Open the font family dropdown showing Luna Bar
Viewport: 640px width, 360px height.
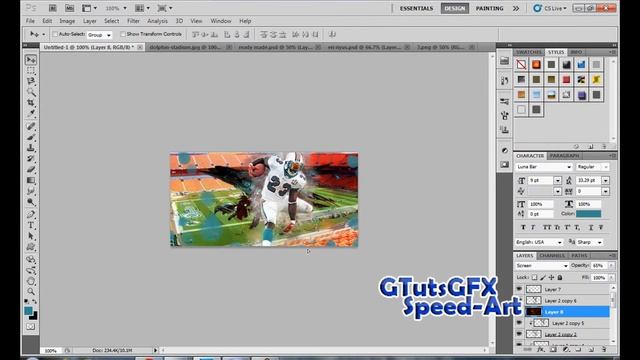[543, 167]
